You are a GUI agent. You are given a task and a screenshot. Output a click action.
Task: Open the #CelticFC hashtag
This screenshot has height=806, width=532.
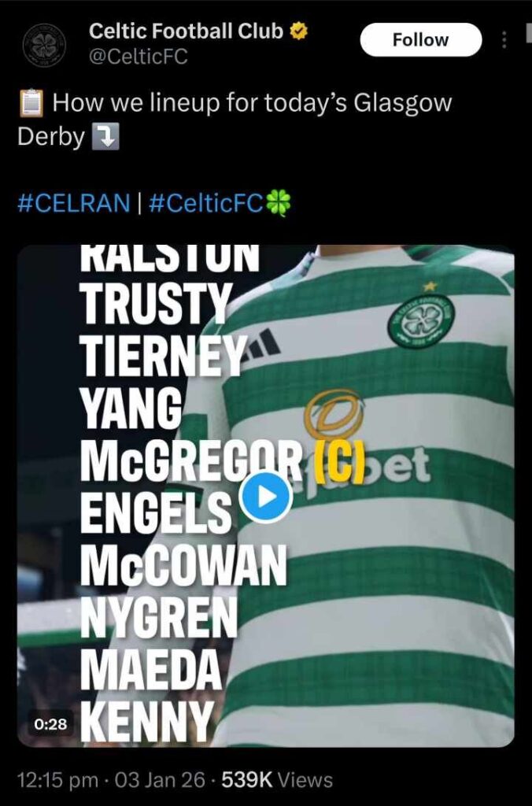tap(206, 203)
